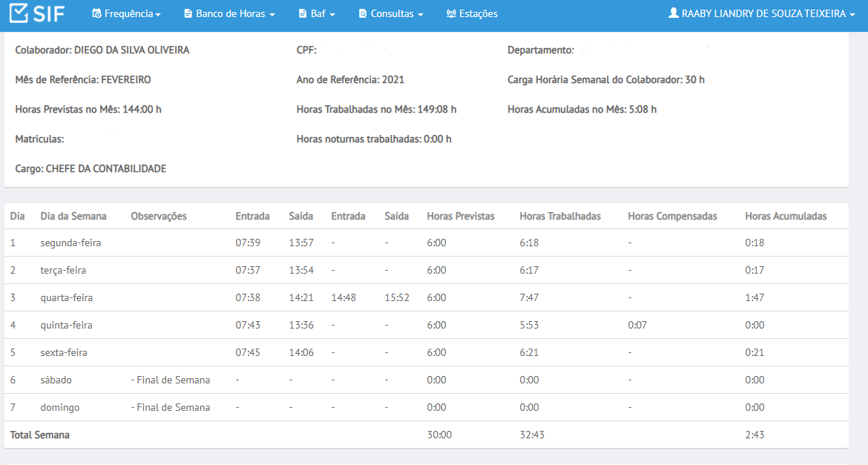Expand the Frequência dropdown caret
This screenshot has width=868, height=465.
158,15
